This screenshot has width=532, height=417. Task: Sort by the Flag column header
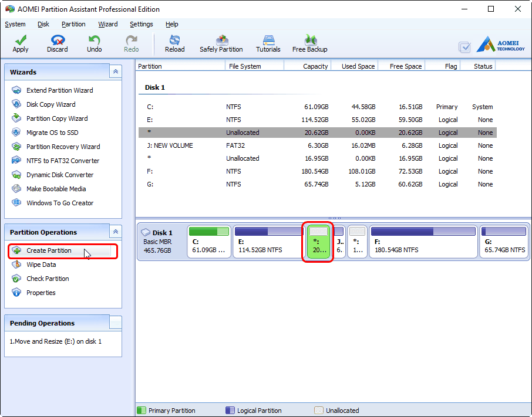[x=442, y=66]
